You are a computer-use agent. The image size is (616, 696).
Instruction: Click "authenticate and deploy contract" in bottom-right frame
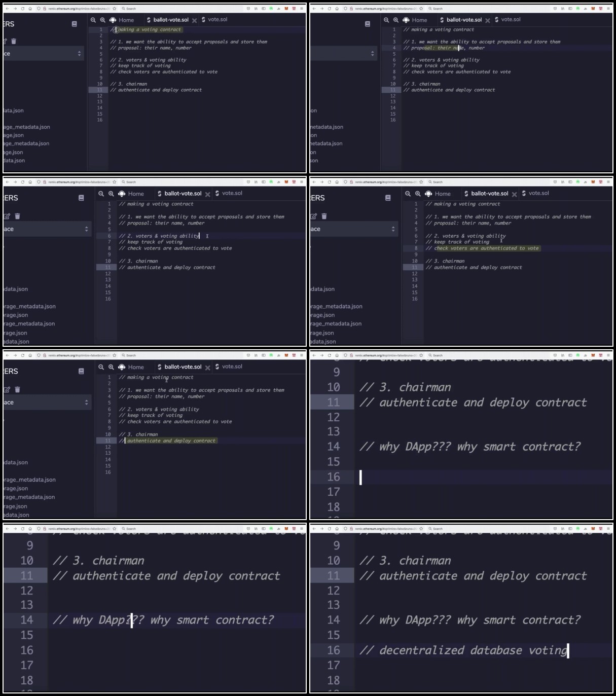click(483, 576)
